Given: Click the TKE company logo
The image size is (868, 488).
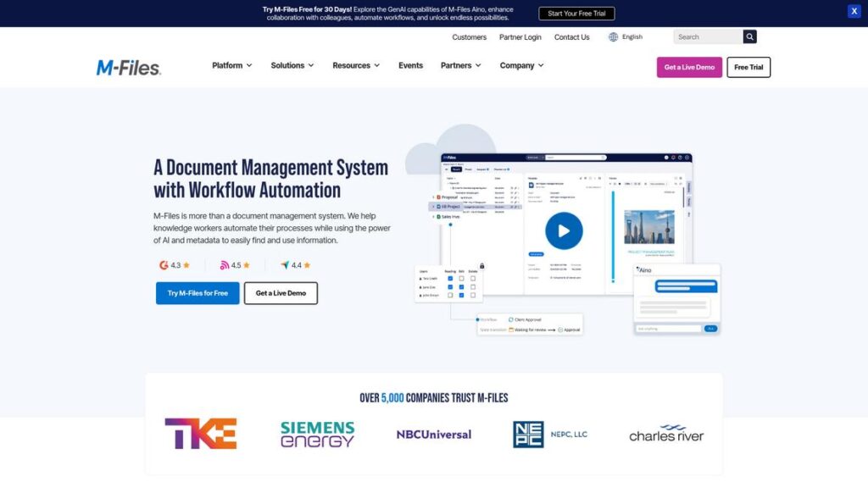Looking at the screenshot, I should click(201, 434).
